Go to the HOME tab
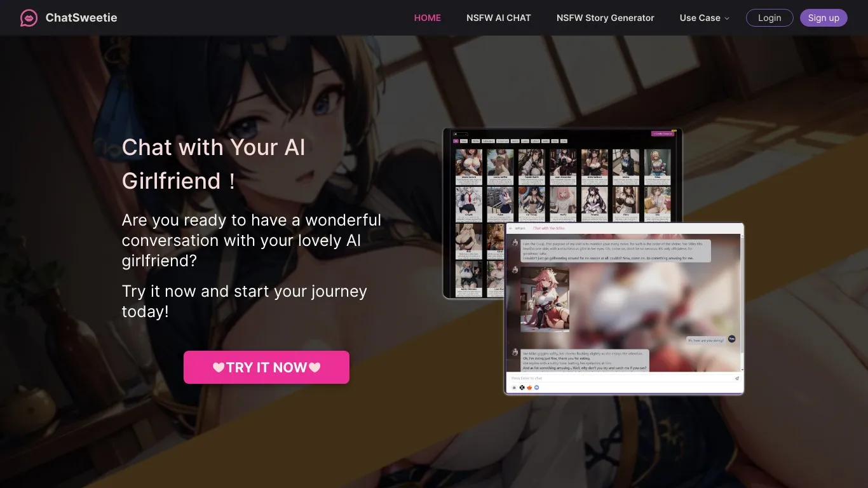Viewport: 868px width, 488px height. (x=427, y=18)
